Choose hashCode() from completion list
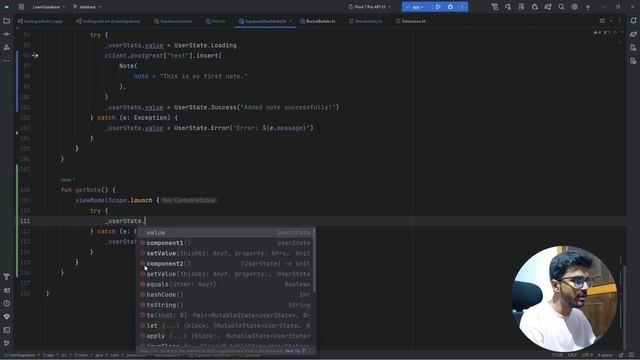640x360 pixels. pyautogui.click(x=225, y=294)
